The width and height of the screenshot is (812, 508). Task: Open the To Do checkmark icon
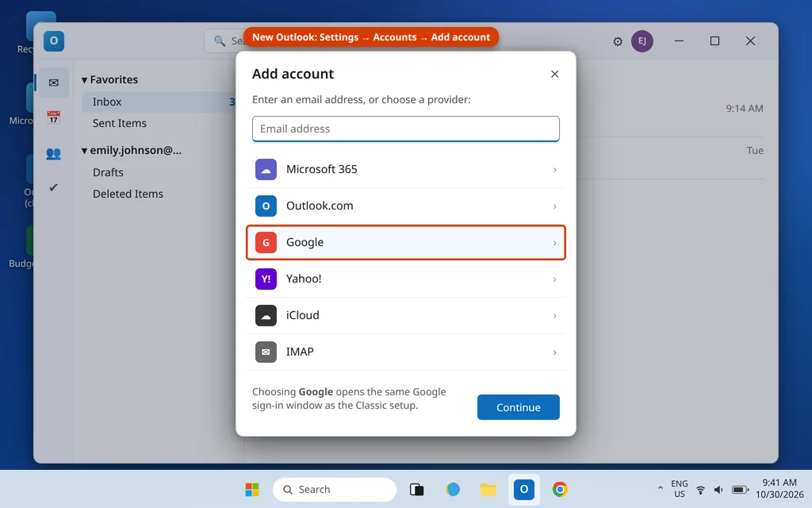point(53,187)
